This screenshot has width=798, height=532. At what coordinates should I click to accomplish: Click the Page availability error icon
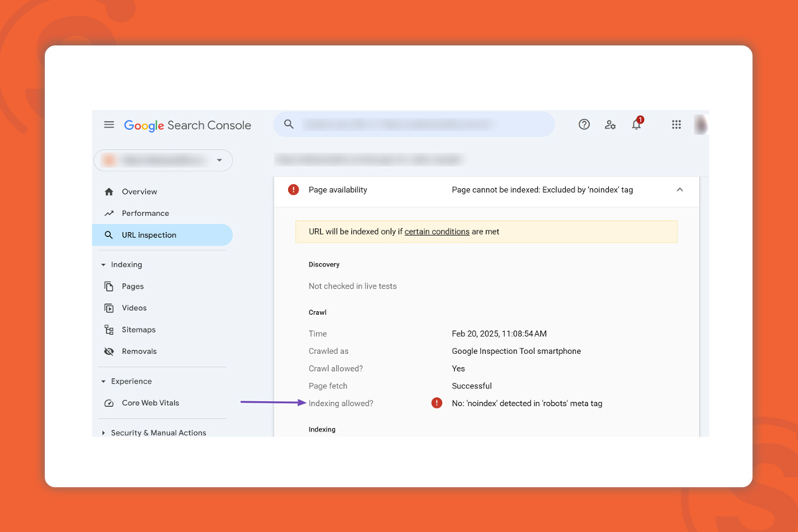[293, 190]
